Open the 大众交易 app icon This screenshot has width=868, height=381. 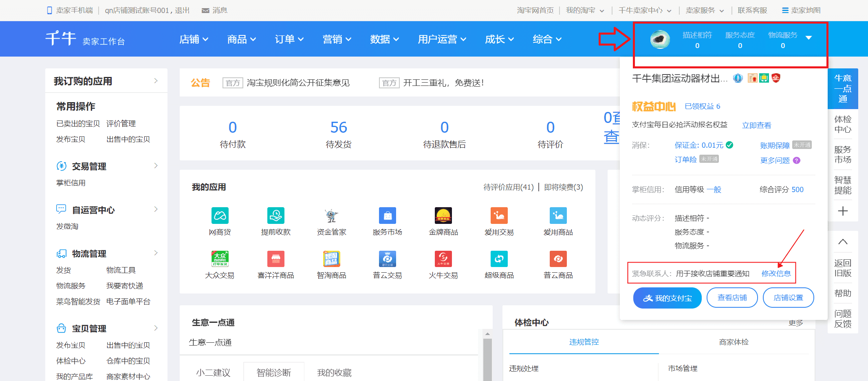tap(220, 259)
